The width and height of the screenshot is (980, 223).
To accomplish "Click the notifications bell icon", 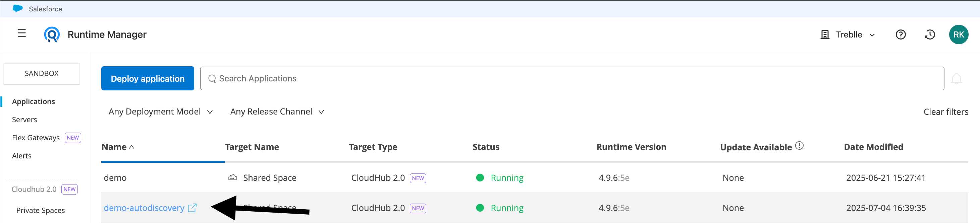I will point(956,79).
